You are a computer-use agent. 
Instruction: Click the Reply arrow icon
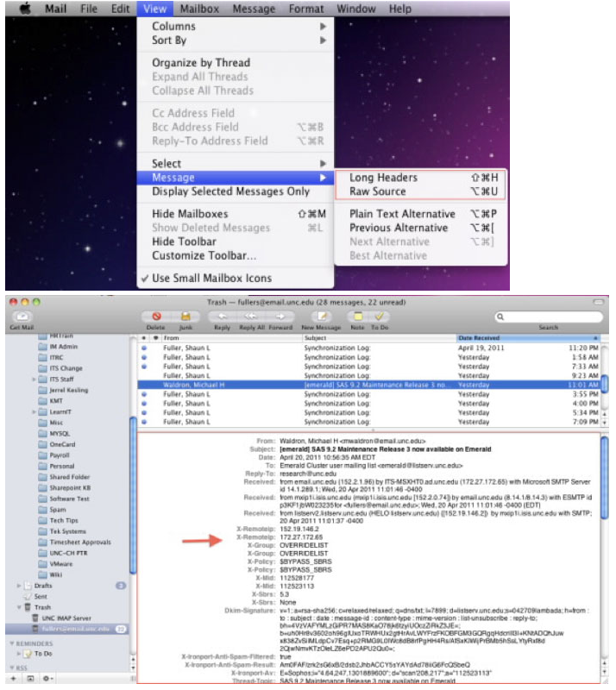(223, 317)
